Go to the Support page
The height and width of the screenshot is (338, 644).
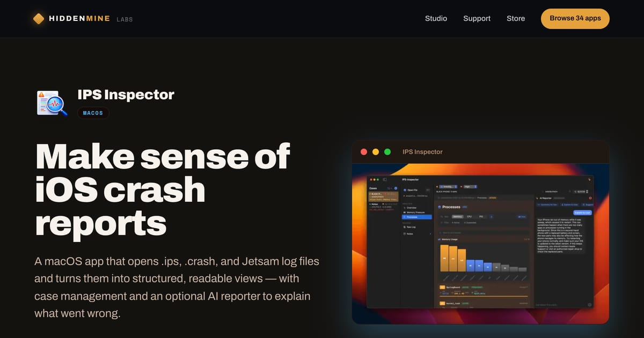477,18
